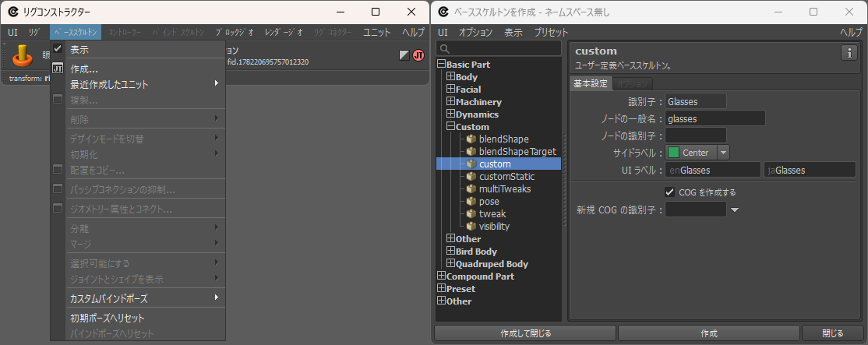
Task: Select the blendShape cube icon
Action: pos(471,139)
